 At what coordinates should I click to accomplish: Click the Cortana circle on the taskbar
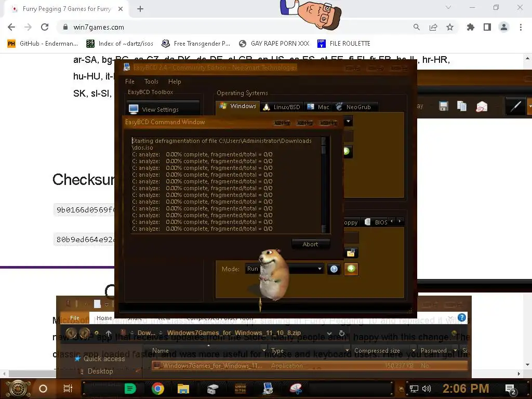click(43, 389)
